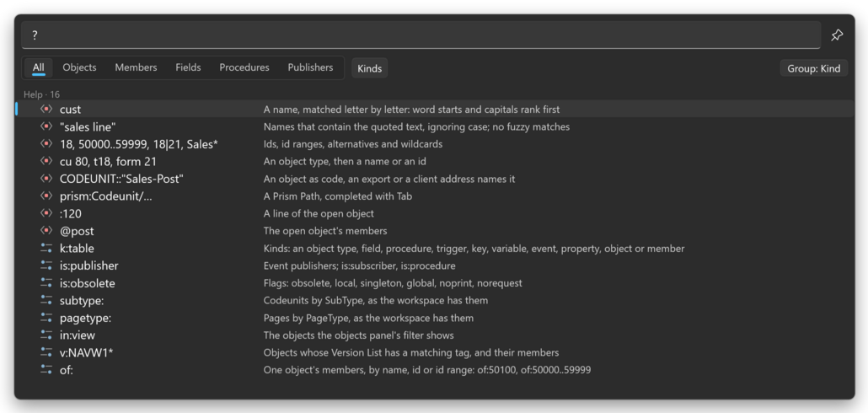Viewport: 868px width, 413px height.
Task: Show the Procedures tab
Action: 244,67
